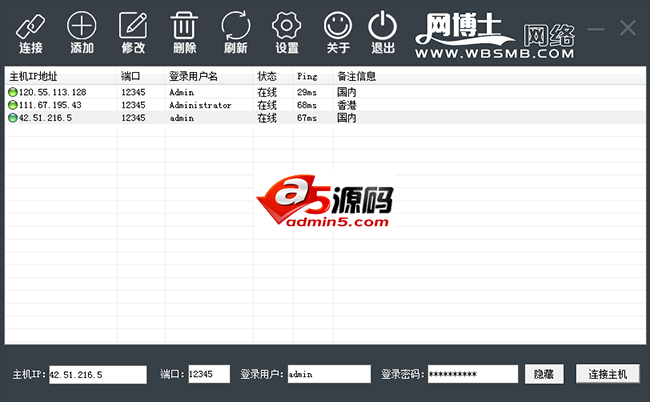Click 在线 status in the 111.67.195.43 row
The height and width of the screenshot is (402, 650).
click(x=267, y=105)
